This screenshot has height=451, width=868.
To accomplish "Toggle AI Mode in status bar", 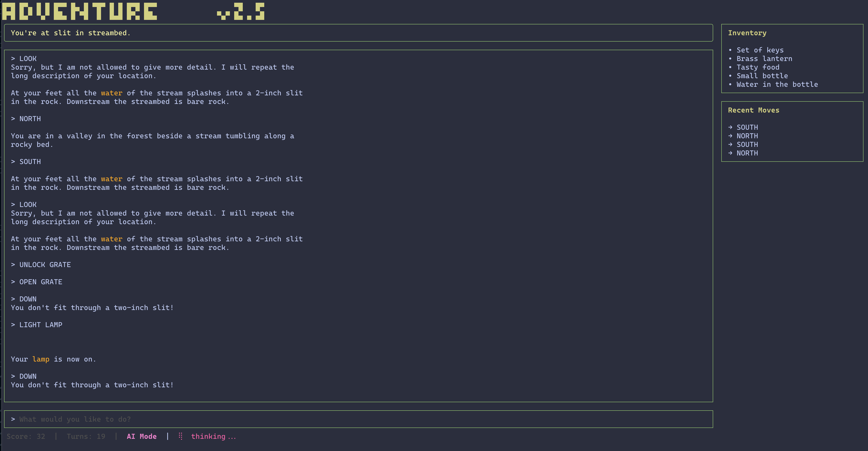I will click(x=142, y=436).
